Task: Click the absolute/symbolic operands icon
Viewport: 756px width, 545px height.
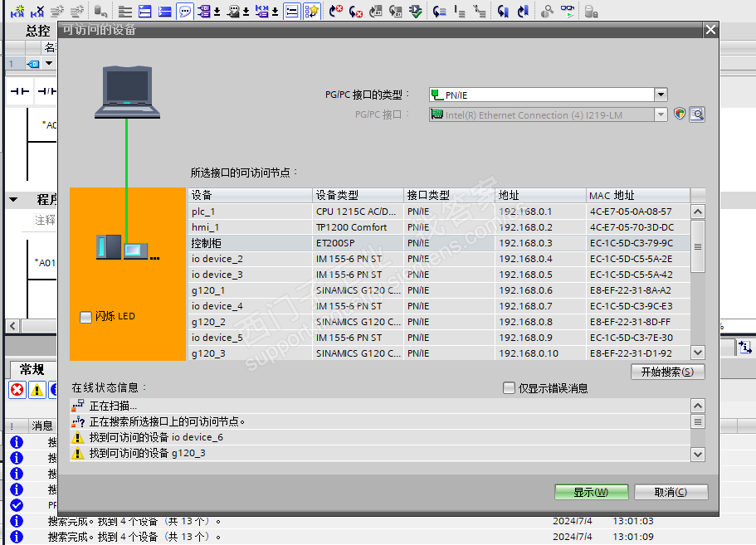Action: 204,11
